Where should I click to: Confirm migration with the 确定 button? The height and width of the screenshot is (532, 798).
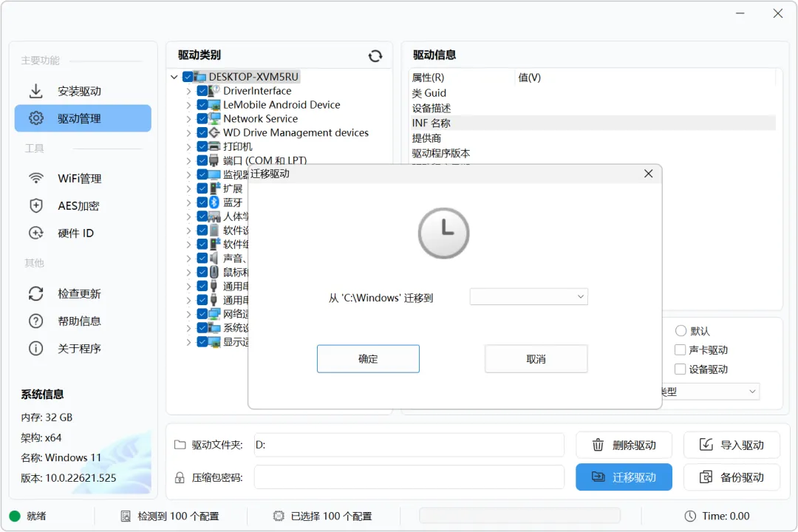coord(368,359)
